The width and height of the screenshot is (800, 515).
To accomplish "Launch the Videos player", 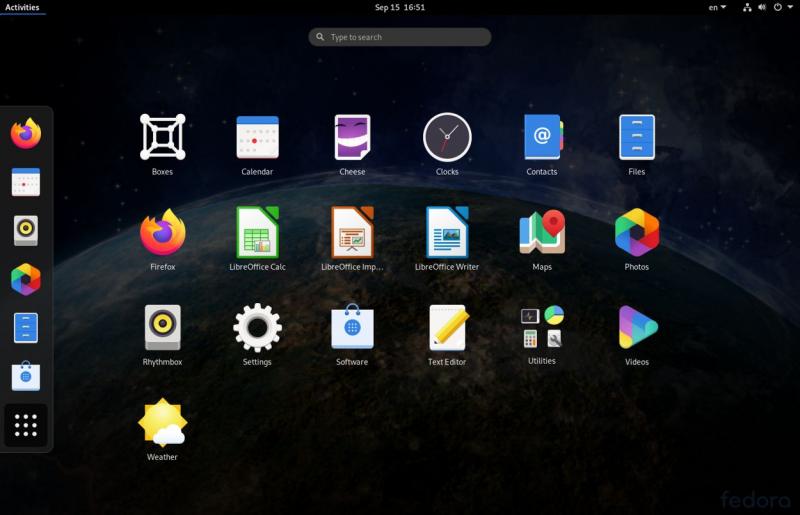I will [x=637, y=328].
